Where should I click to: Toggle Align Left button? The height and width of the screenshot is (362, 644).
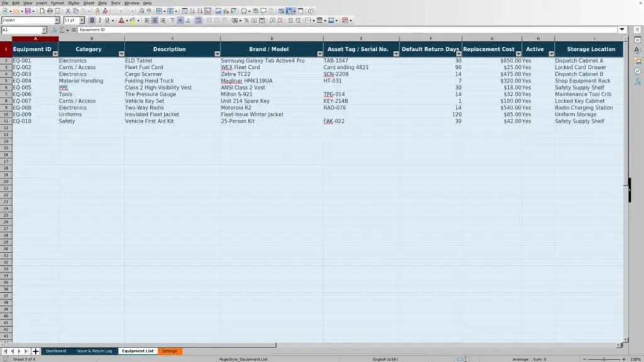click(x=147, y=21)
